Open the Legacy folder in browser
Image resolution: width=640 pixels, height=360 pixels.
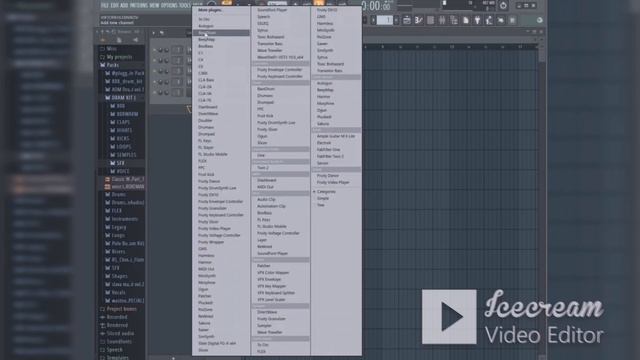[119, 227]
